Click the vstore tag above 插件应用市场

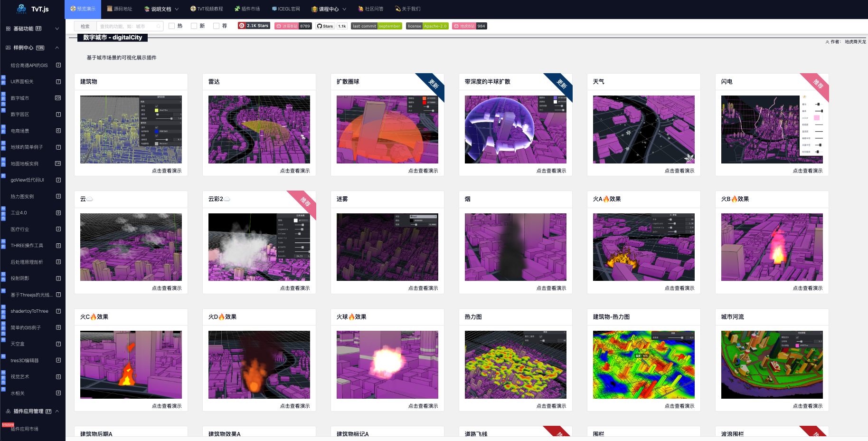[x=8, y=425]
